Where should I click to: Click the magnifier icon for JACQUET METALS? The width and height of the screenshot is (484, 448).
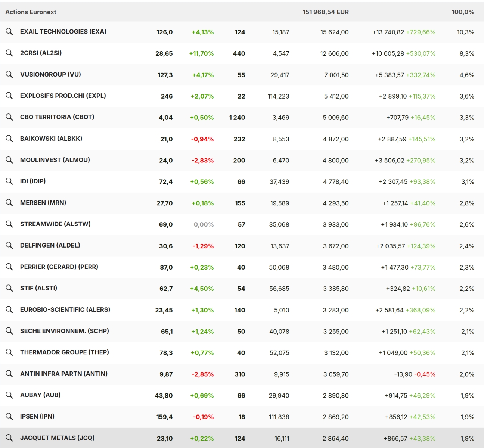point(9,438)
